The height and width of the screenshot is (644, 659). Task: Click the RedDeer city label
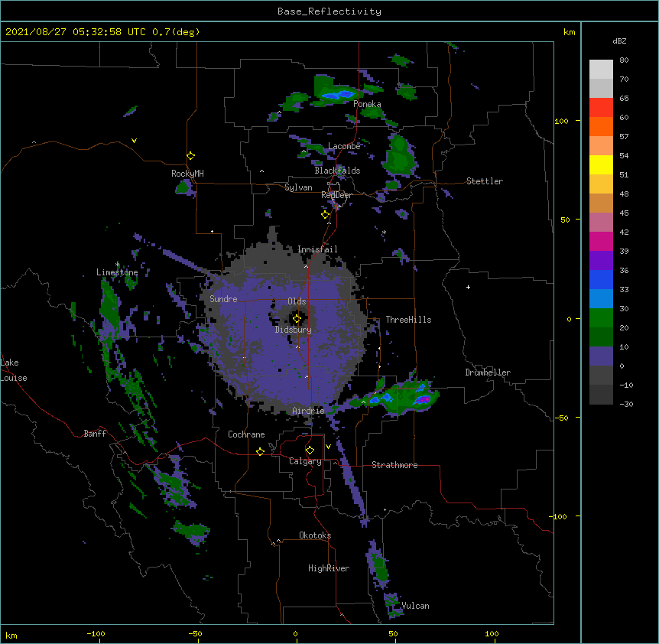pyautogui.click(x=336, y=195)
